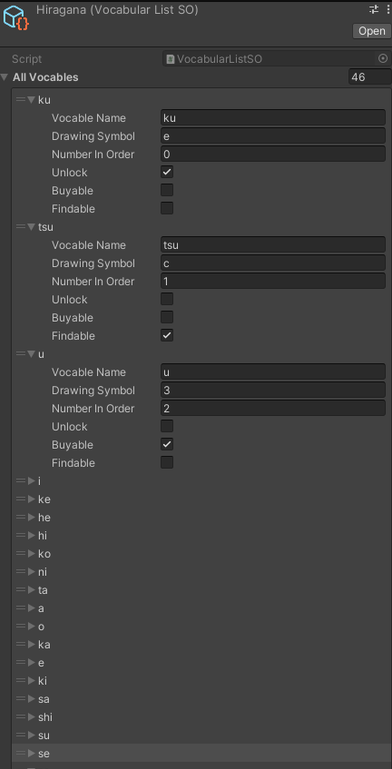Click the Number In Order field of u
The width and height of the screenshot is (392, 769).
pyautogui.click(x=273, y=408)
